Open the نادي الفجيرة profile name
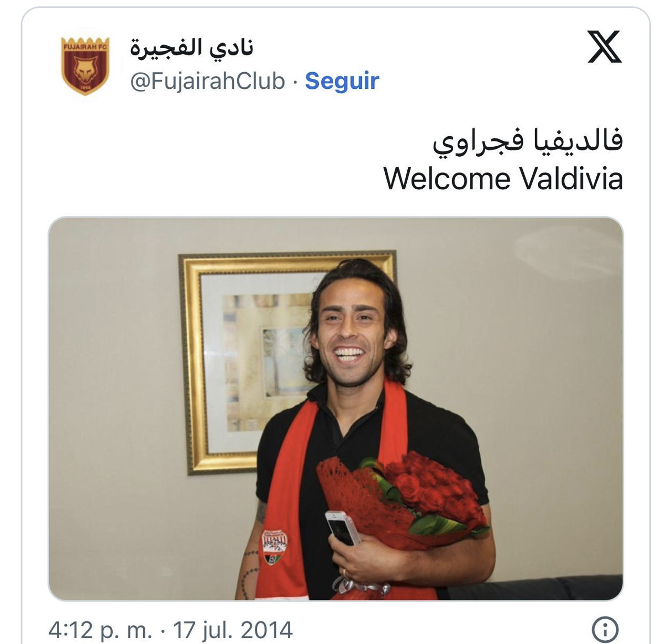This screenshot has height=644, width=656. click(191, 48)
